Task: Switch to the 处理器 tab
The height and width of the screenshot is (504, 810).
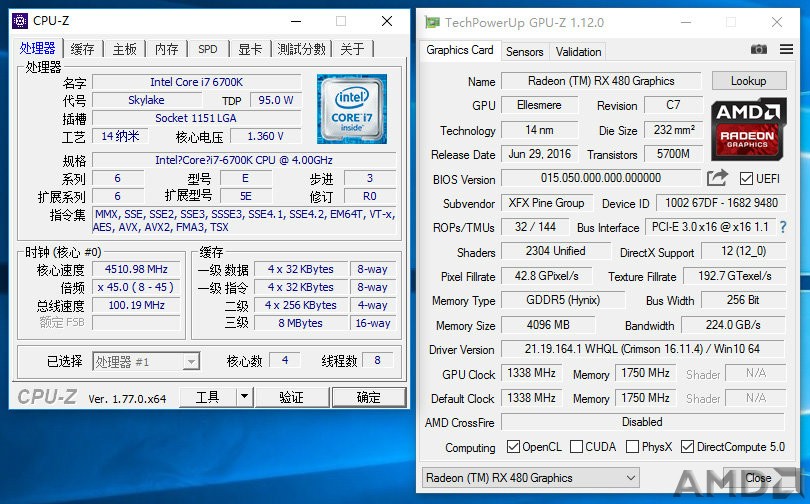Action: click(38, 49)
